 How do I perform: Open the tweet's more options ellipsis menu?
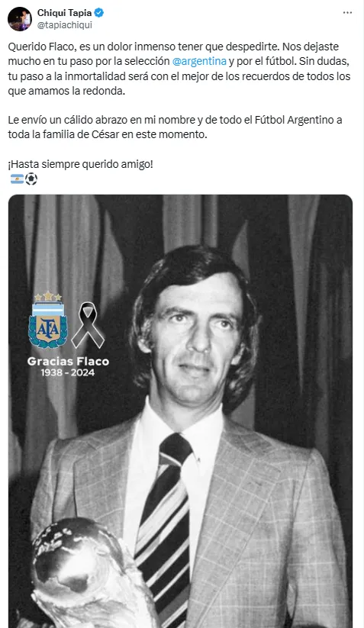click(x=347, y=13)
